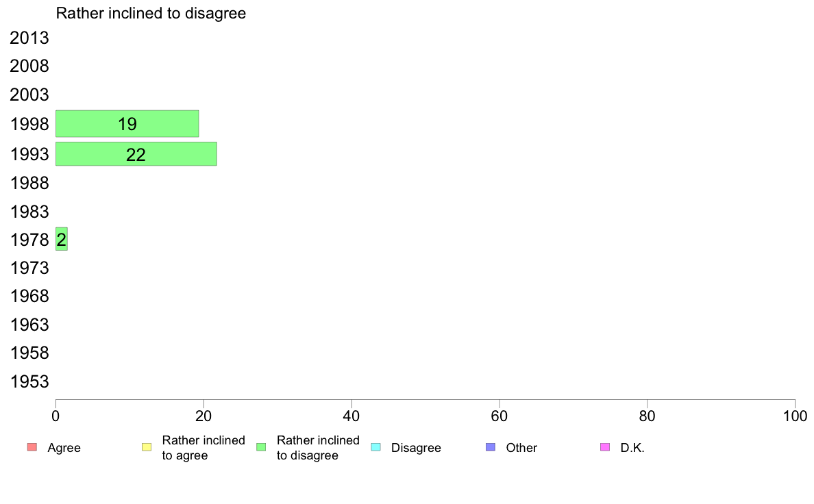This screenshot has height=504, width=814.
Task: Click the 2003 year axis label
Action: coord(29,95)
